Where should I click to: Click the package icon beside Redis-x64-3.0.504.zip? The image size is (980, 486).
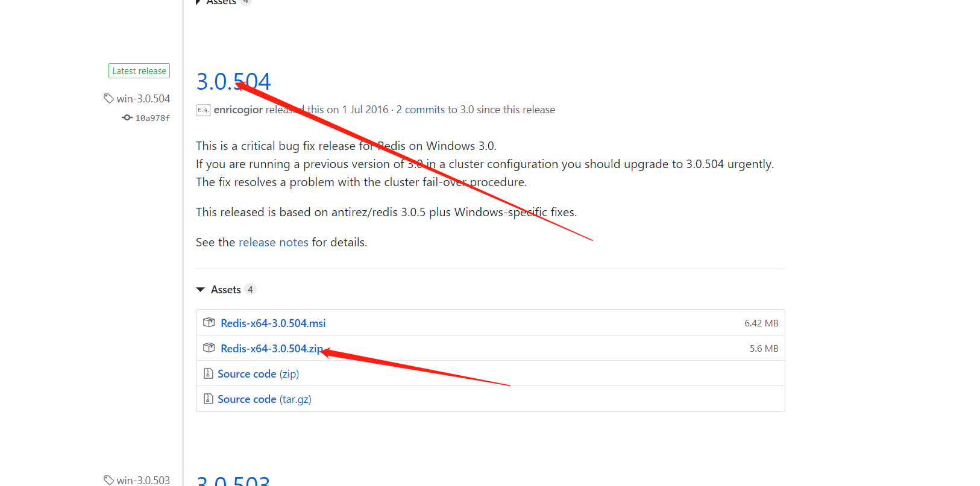click(x=209, y=347)
